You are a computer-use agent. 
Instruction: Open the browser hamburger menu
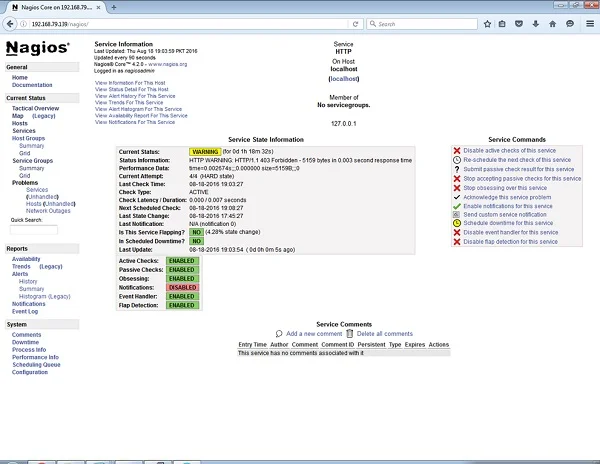tap(590, 24)
